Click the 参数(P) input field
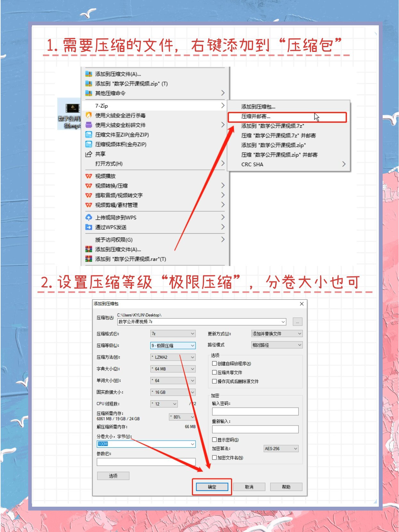 [146, 462]
